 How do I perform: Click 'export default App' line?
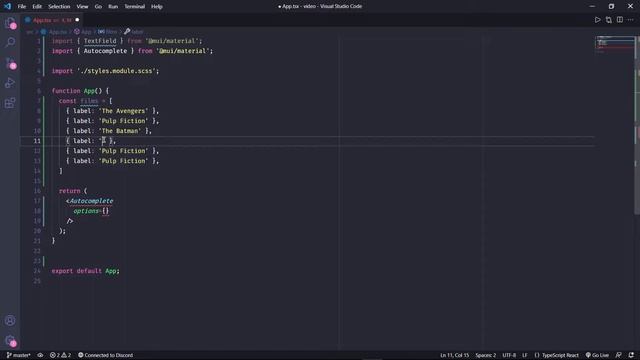coord(86,271)
